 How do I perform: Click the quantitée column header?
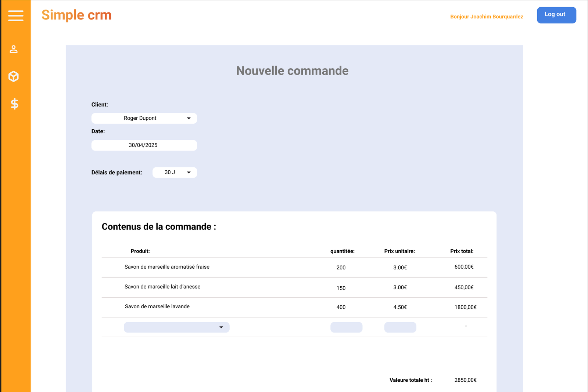343,251
